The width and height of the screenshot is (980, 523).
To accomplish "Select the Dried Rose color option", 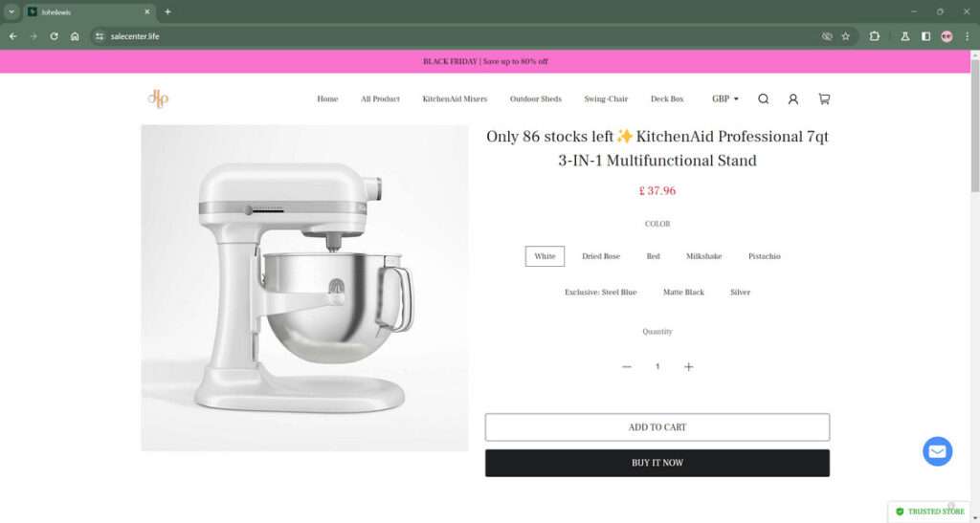I will coord(601,256).
